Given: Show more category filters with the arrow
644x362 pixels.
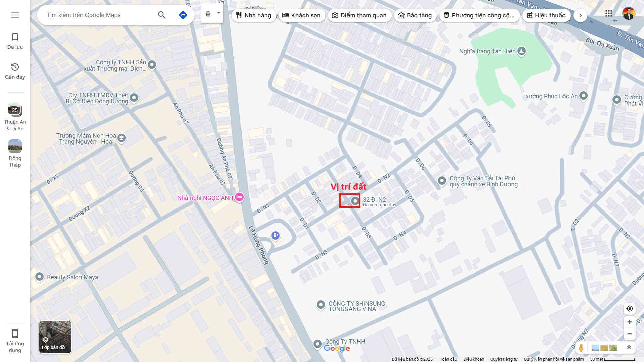Looking at the screenshot, I should pos(580,15).
